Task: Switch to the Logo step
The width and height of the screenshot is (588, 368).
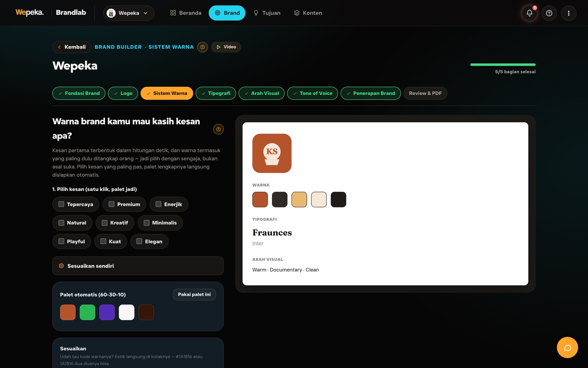Action: (x=123, y=93)
